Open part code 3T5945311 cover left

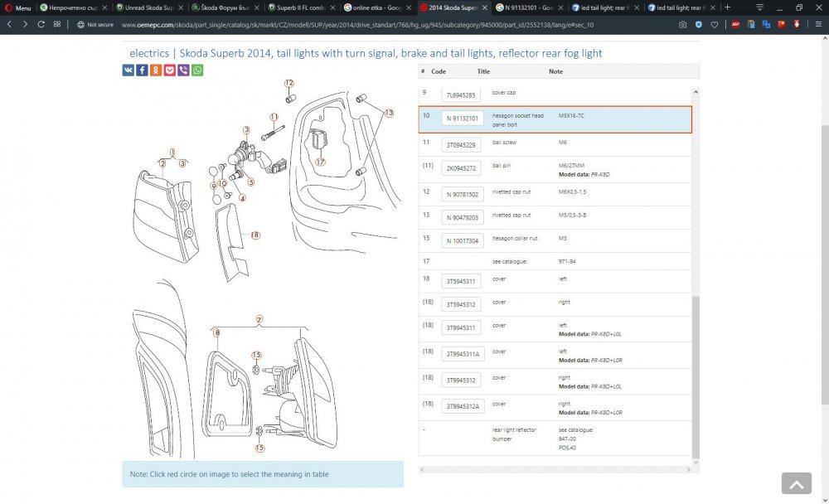pyautogui.click(x=461, y=281)
